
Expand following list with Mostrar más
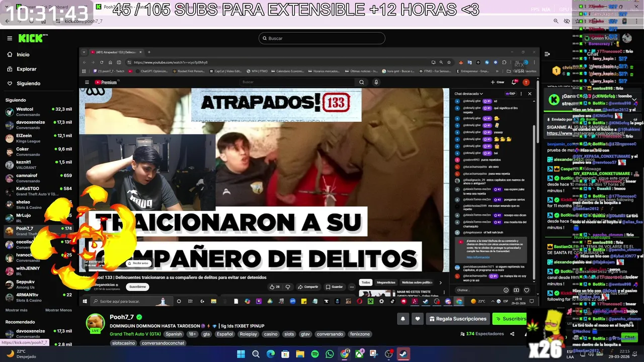(16, 310)
